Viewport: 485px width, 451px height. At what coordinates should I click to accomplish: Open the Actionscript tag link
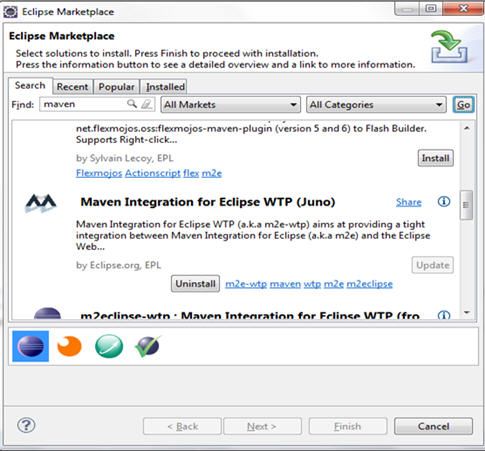click(x=153, y=173)
